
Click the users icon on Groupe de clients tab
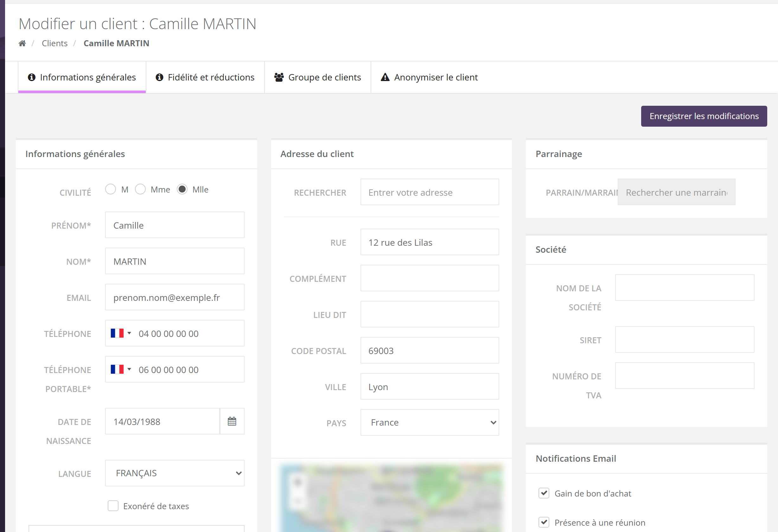pyautogui.click(x=279, y=77)
